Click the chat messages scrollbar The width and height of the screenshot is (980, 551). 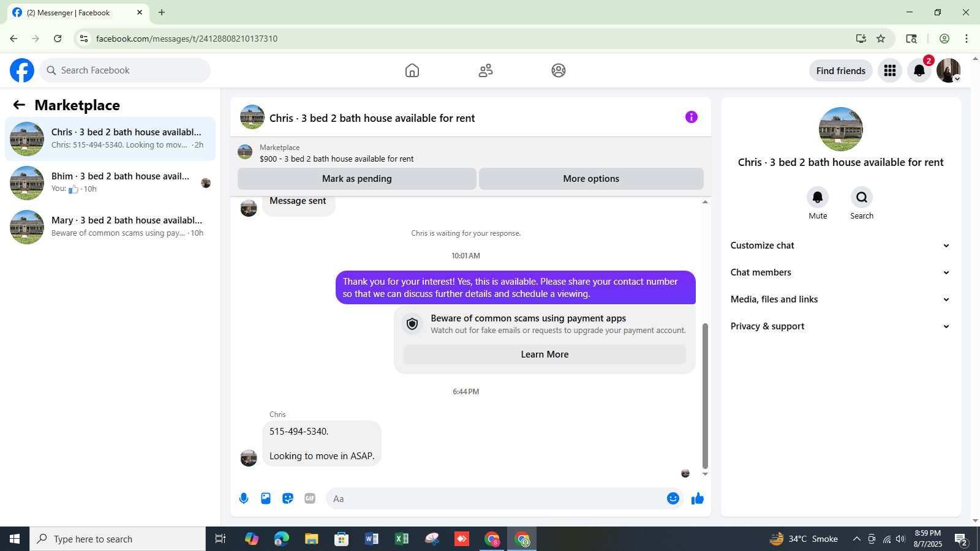coord(705,395)
